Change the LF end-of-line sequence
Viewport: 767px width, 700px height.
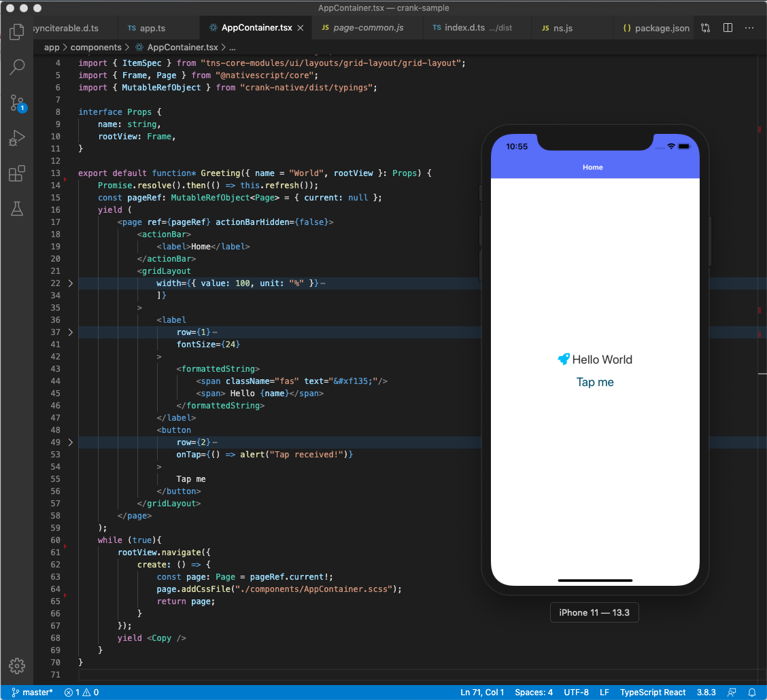(x=604, y=692)
